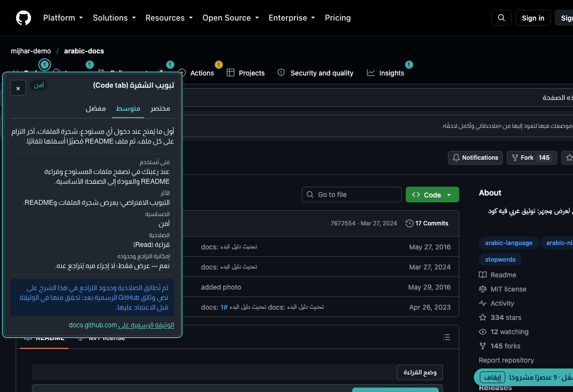
Task: Open the Pricing link
Action: 338,18
